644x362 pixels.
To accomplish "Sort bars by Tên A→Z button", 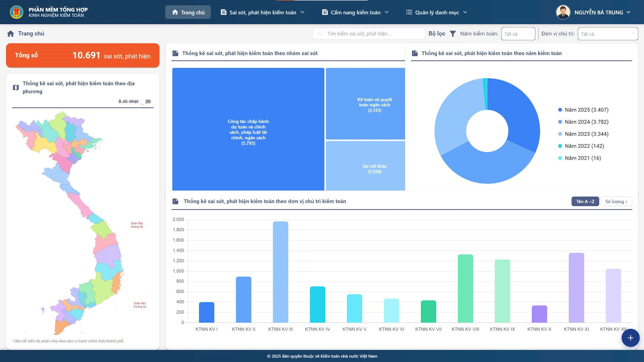I will (585, 201).
